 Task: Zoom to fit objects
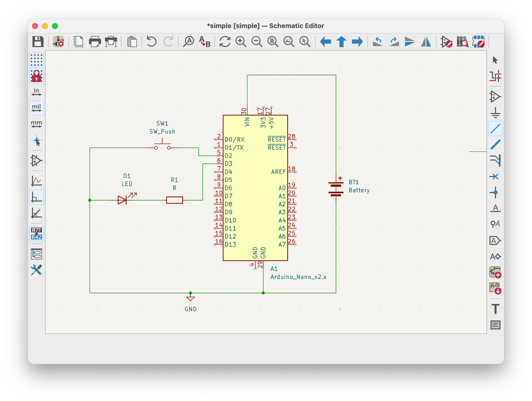tap(289, 42)
